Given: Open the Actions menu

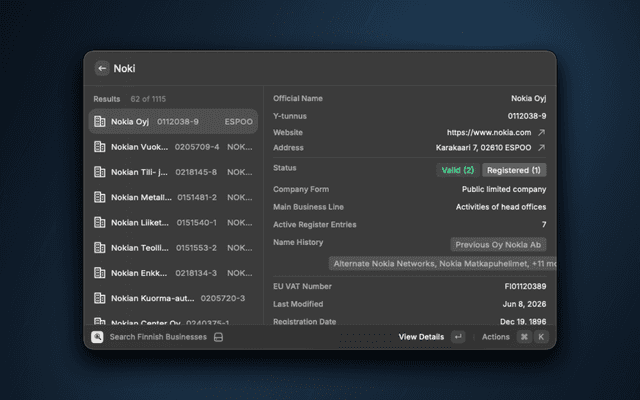Looking at the screenshot, I should [x=496, y=337].
